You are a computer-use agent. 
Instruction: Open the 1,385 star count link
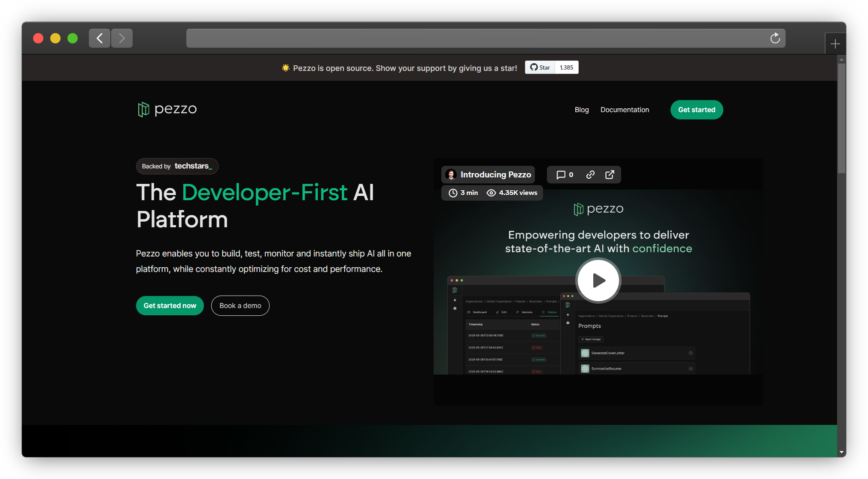pyautogui.click(x=567, y=67)
